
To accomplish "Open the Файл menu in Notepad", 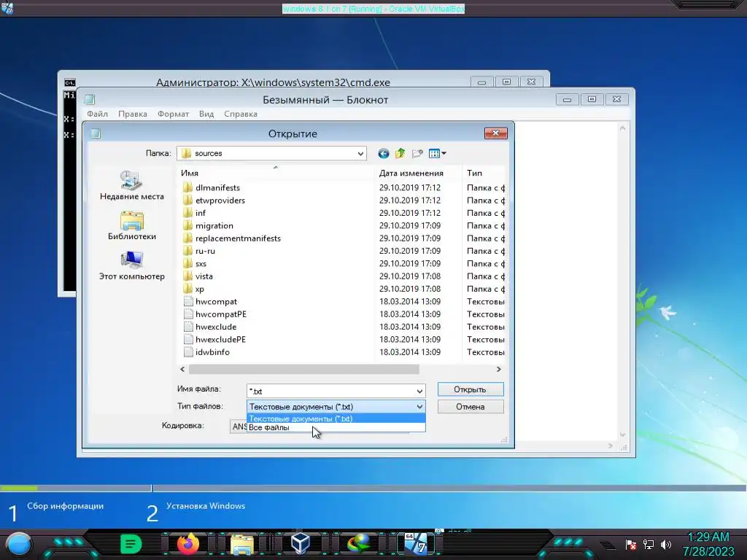I will (x=97, y=114).
